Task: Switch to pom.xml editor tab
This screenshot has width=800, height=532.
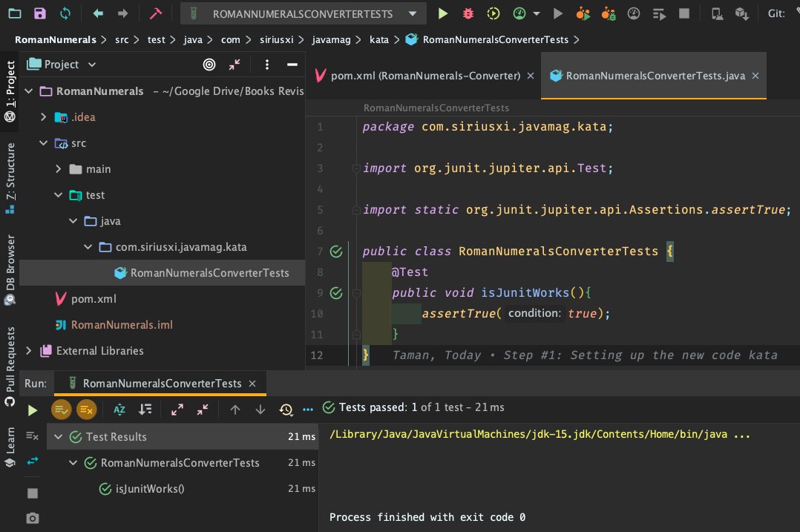Action: click(416, 76)
